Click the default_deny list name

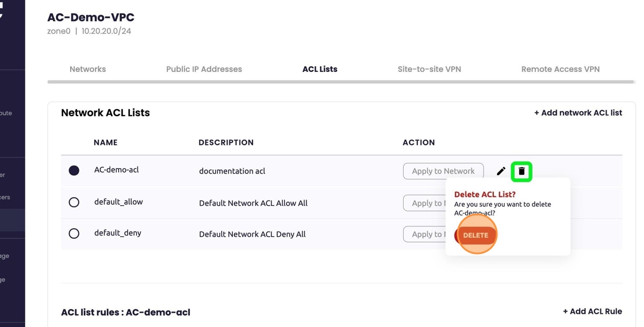[118, 233]
